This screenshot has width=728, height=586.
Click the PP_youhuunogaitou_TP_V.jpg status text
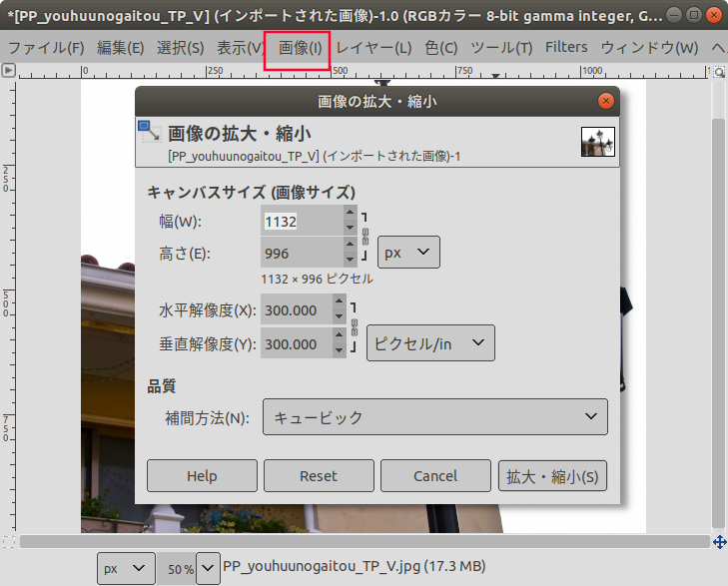pyautogui.click(x=355, y=566)
